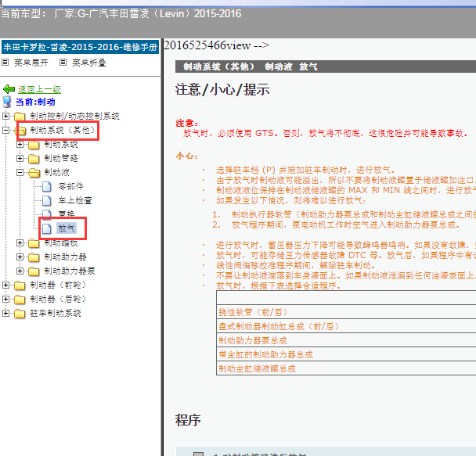Click the 制动系统（其他）制动液 放气 title bar
Image resolution: width=476 pixels, height=456 pixels.
(x=326, y=66)
